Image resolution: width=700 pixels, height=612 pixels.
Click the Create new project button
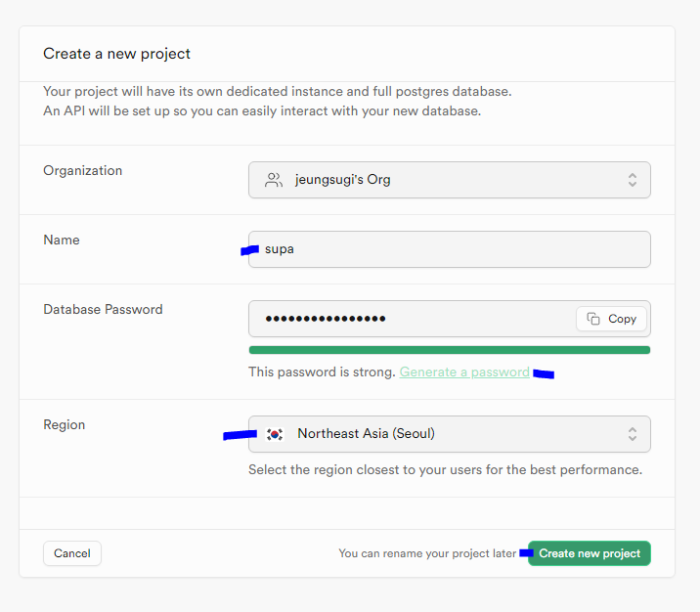click(590, 553)
